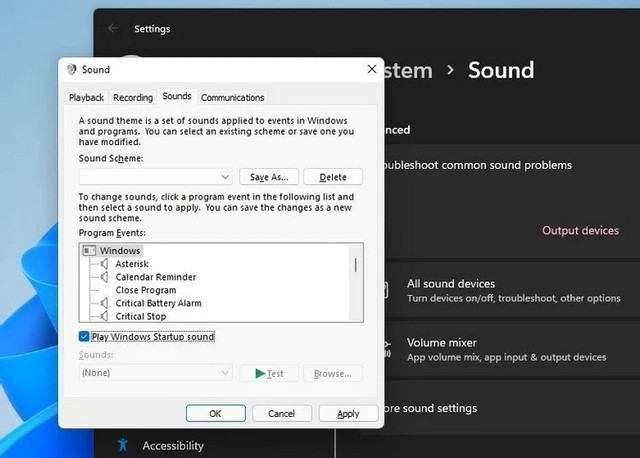Image resolution: width=640 pixels, height=458 pixels.
Task: Open Output devices link in Settings
Action: pos(580,231)
